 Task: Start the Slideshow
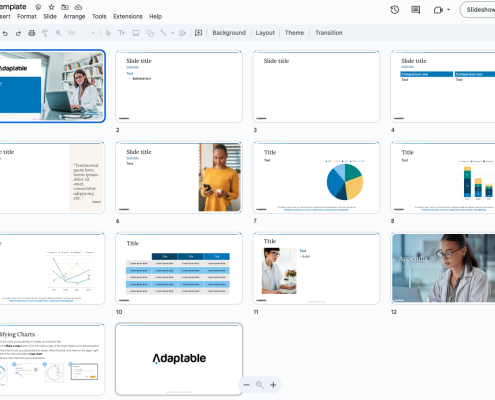(479, 10)
